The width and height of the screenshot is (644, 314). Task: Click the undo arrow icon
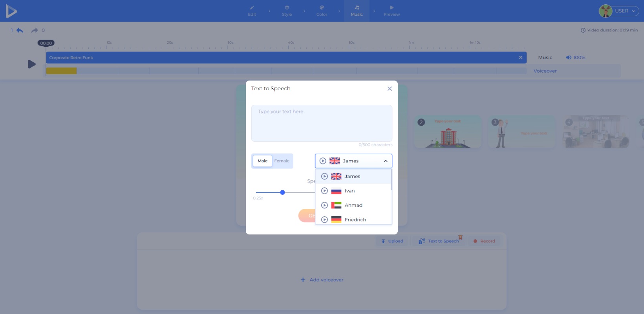20,30
